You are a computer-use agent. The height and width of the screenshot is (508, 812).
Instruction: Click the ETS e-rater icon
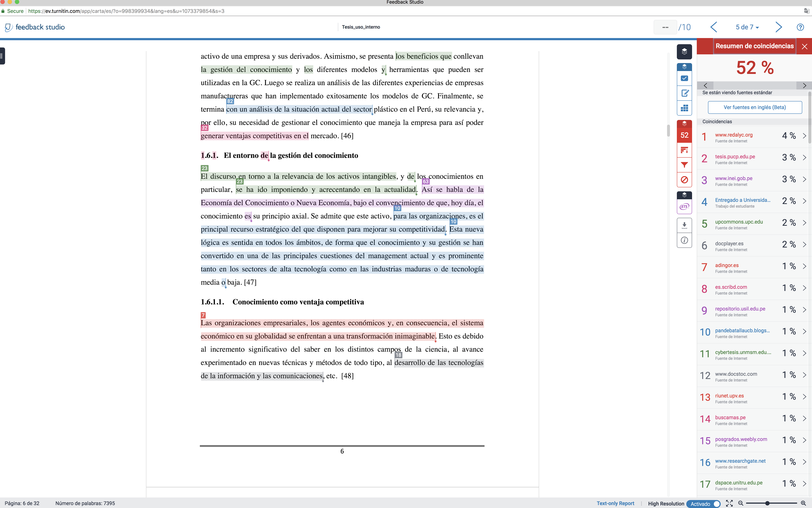pos(684,206)
